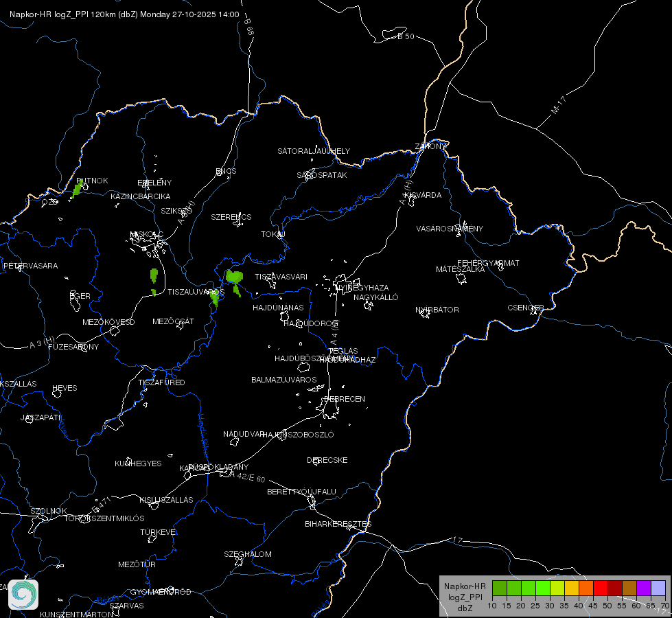Click the VÁSÁROSNAMÉNY town label
The height and width of the screenshot is (618, 672).
tap(450, 229)
